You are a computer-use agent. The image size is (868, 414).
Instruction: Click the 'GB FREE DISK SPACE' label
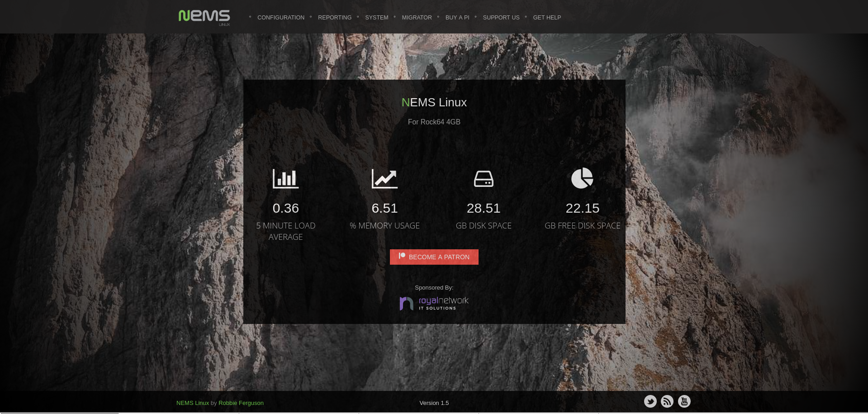click(583, 226)
